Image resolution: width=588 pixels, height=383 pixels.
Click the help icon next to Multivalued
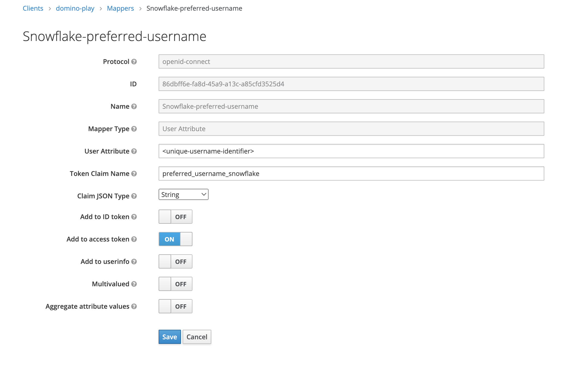tap(134, 284)
